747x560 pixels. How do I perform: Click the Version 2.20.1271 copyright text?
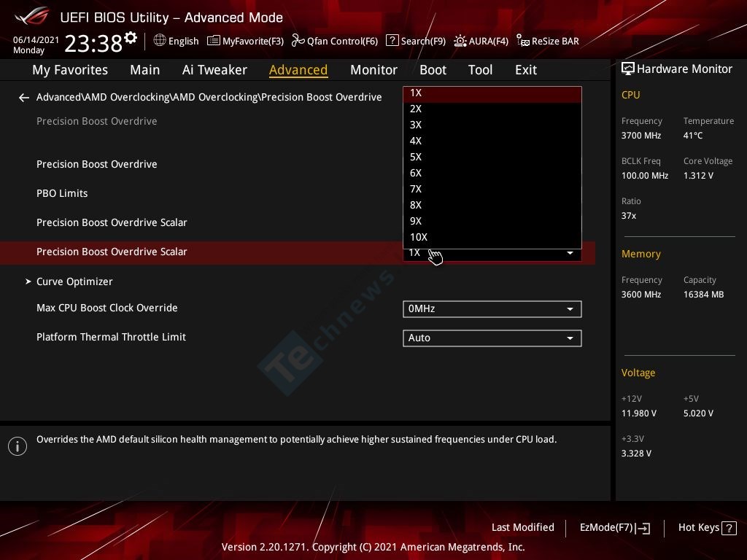click(x=373, y=547)
